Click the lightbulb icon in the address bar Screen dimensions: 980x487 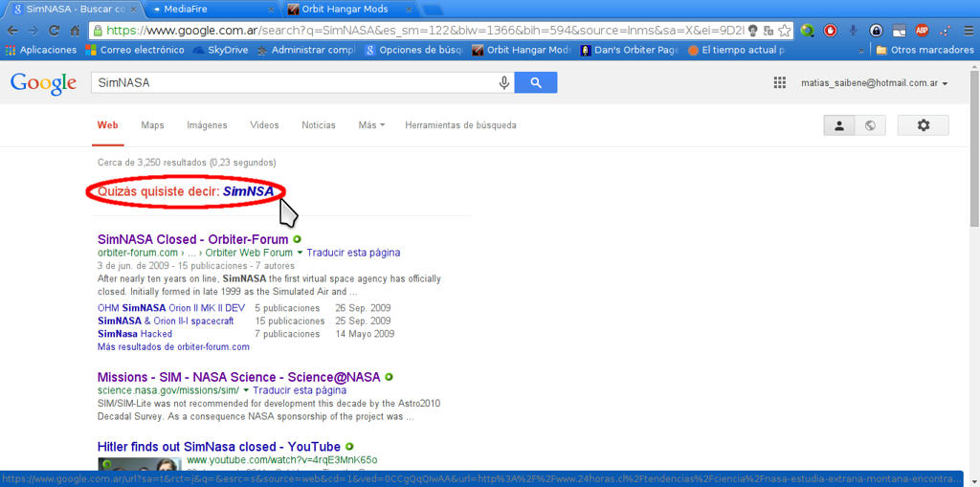point(754,30)
